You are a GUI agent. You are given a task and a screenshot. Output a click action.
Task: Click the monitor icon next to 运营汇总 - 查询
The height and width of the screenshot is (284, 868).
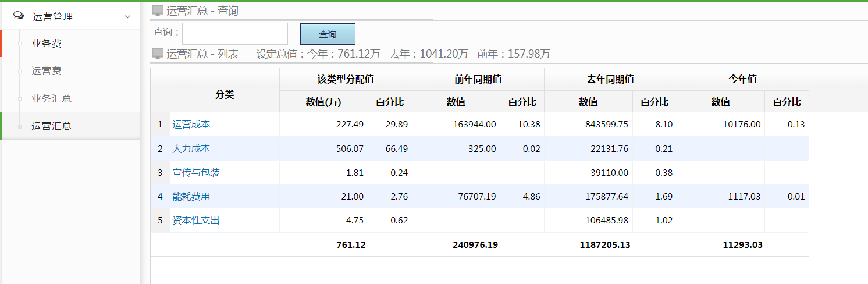click(x=157, y=10)
